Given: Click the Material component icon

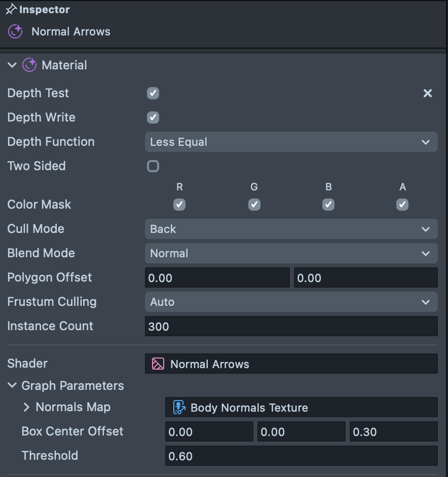Looking at the screenshot, I should click(29, 65).
